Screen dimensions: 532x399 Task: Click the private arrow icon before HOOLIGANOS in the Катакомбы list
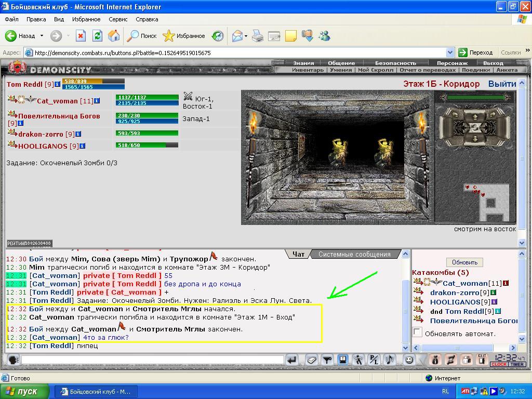pos(418,301)
